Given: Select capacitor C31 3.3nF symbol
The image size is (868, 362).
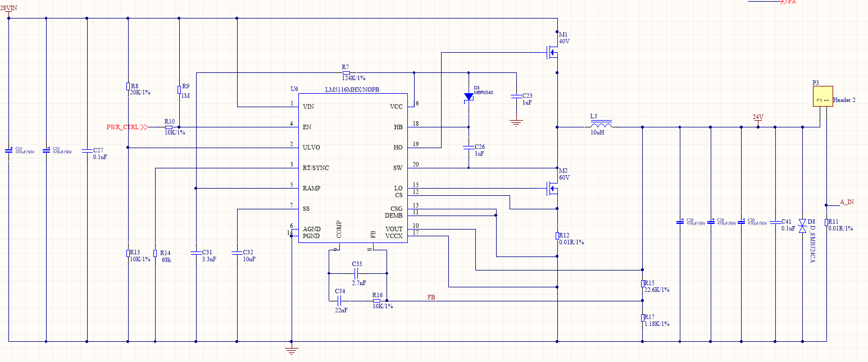Looking at the screenshot, I should [x=196, y=252].
